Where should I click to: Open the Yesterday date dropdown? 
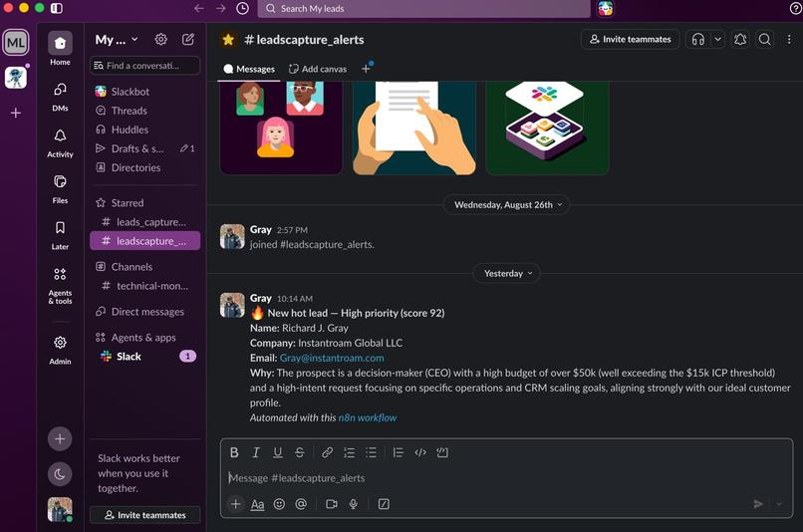point(506,273)
